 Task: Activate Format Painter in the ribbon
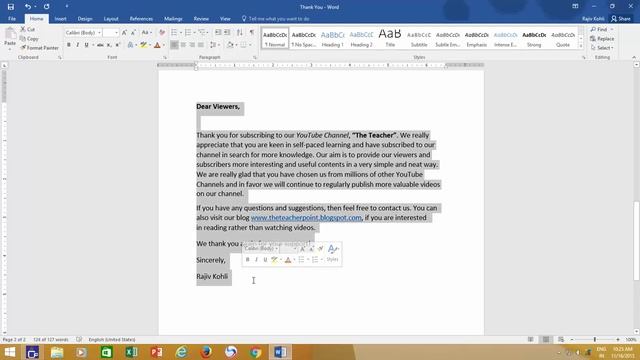[39, 48]
